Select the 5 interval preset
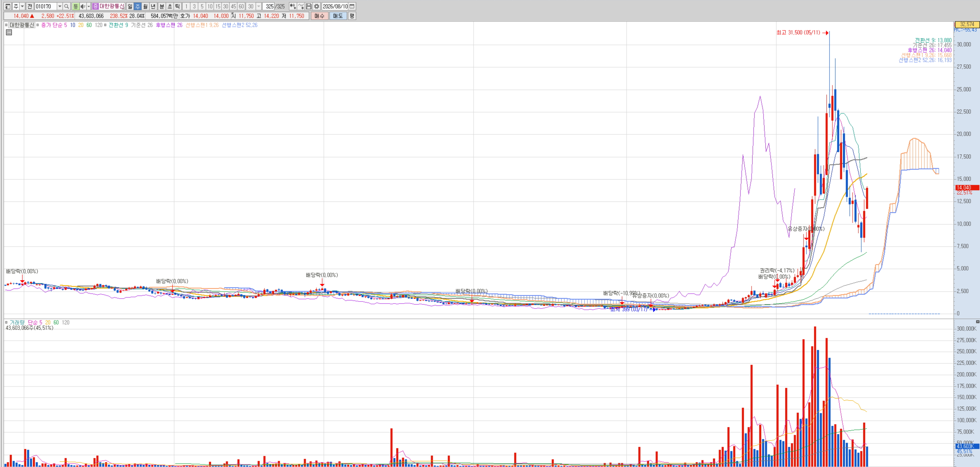 pyautogui.click(x=202, y=7)
